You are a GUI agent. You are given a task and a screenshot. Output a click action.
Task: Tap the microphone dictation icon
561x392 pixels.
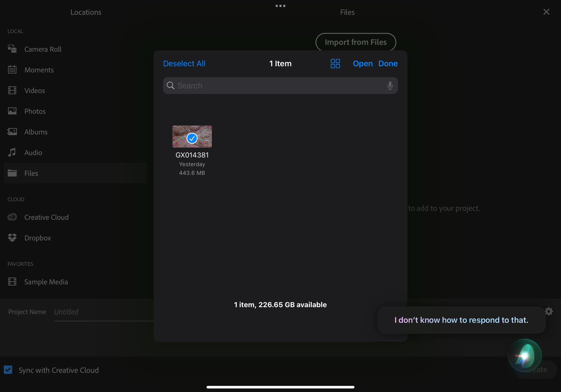(x=390, y=86)
